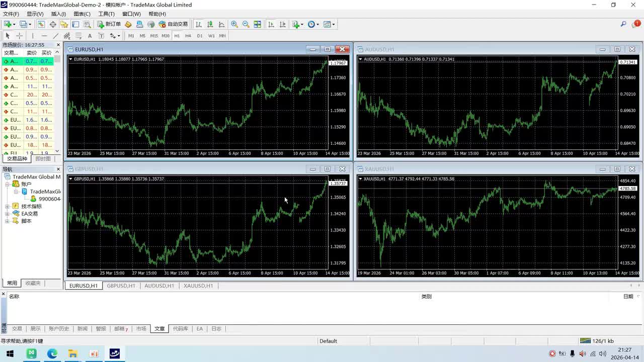Screen dimensions: 644x362
Task: Expand the 技术指标 tree node
Action: 8,206
